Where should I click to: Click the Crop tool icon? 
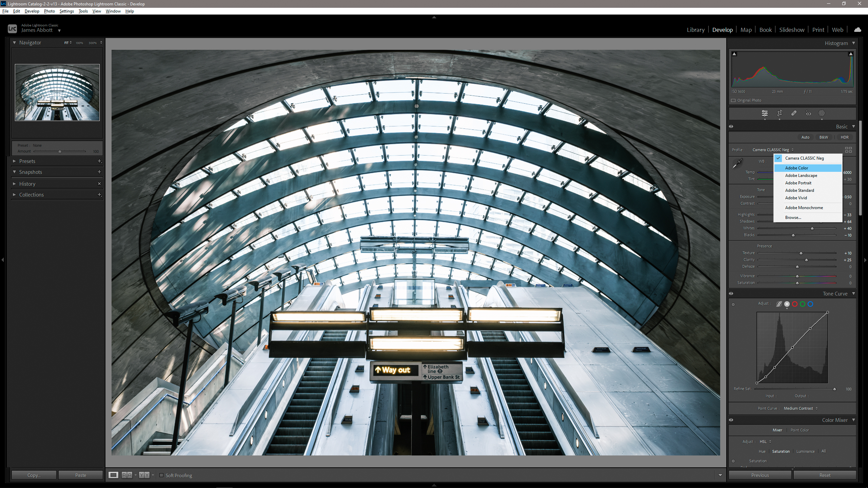(x=779, y=113)
